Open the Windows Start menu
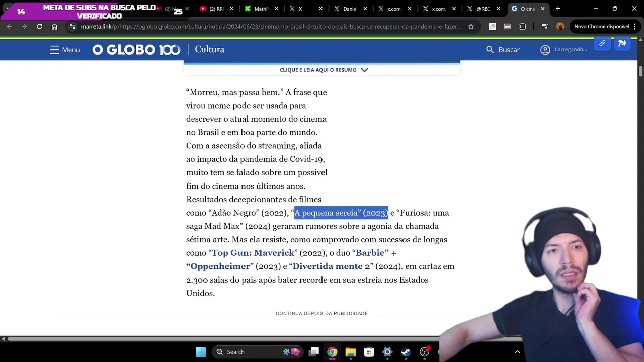This screenshot has width=644, height=362. (x=201, y=352)
